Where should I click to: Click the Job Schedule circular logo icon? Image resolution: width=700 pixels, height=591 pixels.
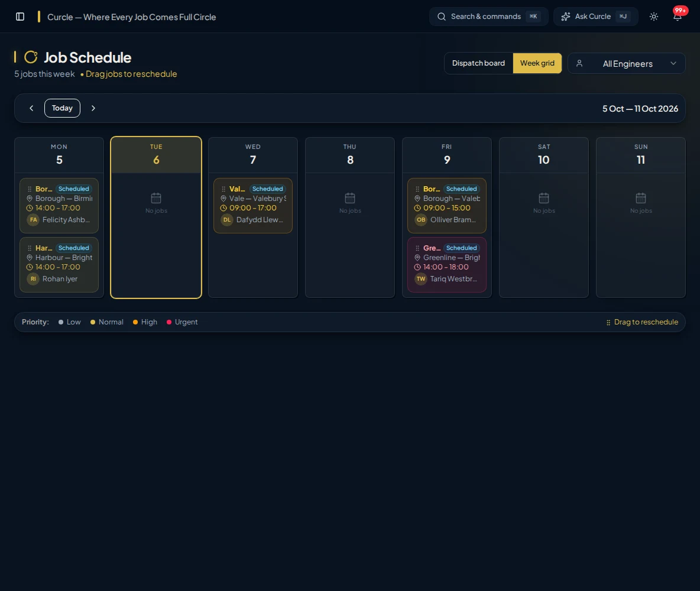31,57
